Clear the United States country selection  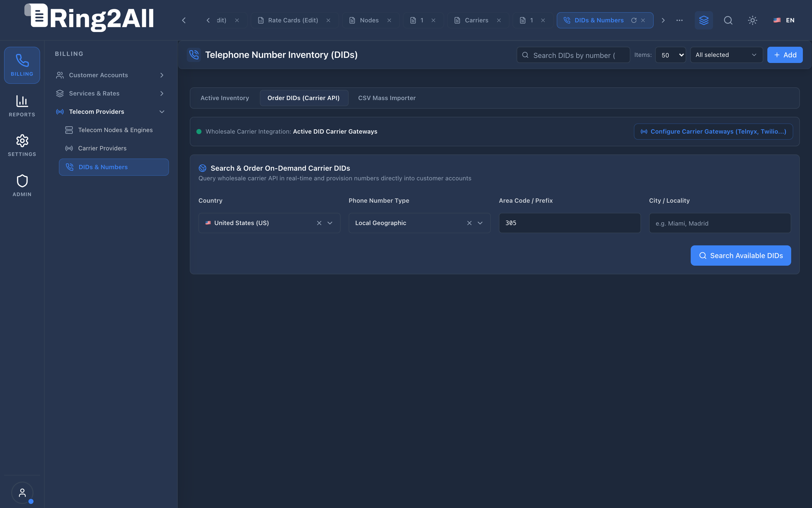[x=319, y=223]
